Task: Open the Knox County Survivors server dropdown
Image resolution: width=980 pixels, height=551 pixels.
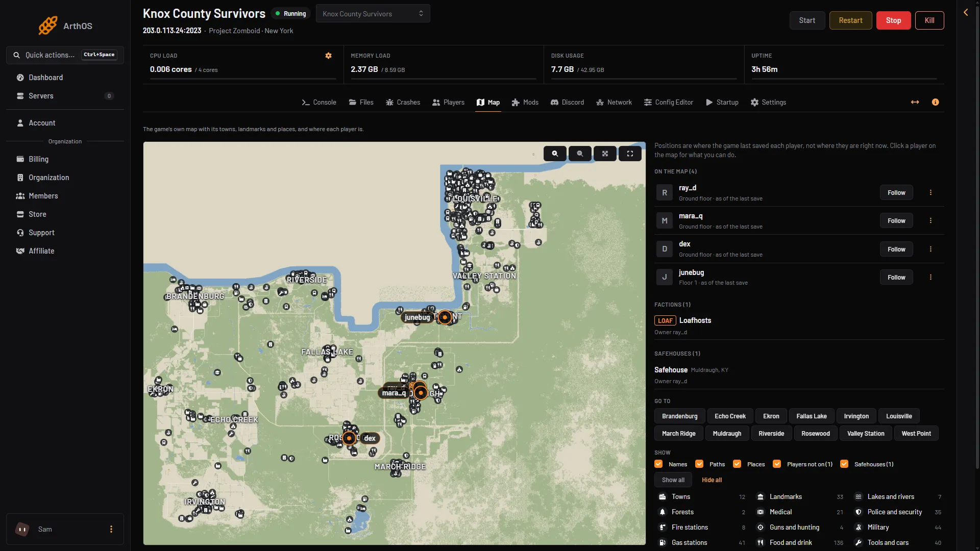Action: (373, 14)
